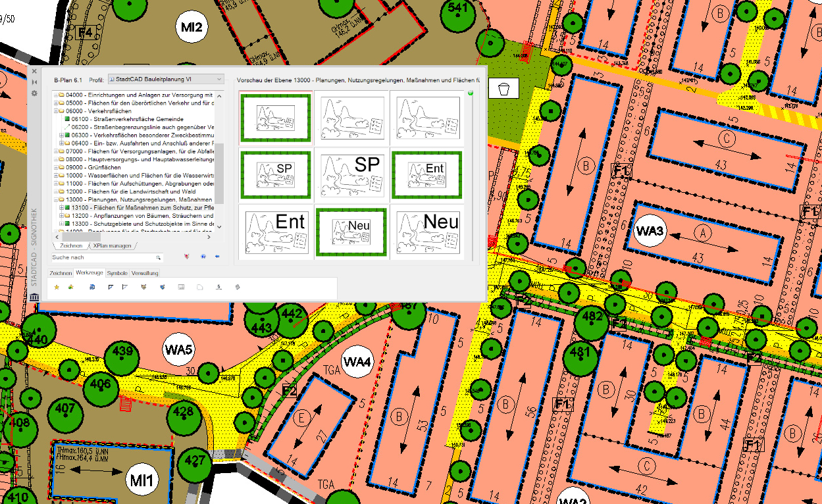Click the blue round icon beside search
Screen dimensions: 822x504
(203, 257)
